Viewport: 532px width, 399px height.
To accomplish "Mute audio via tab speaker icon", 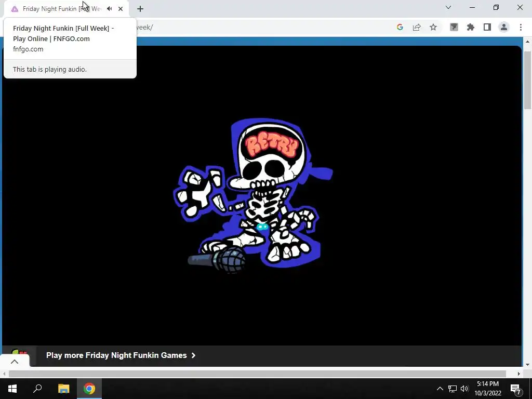I will [x=109, y=9].
